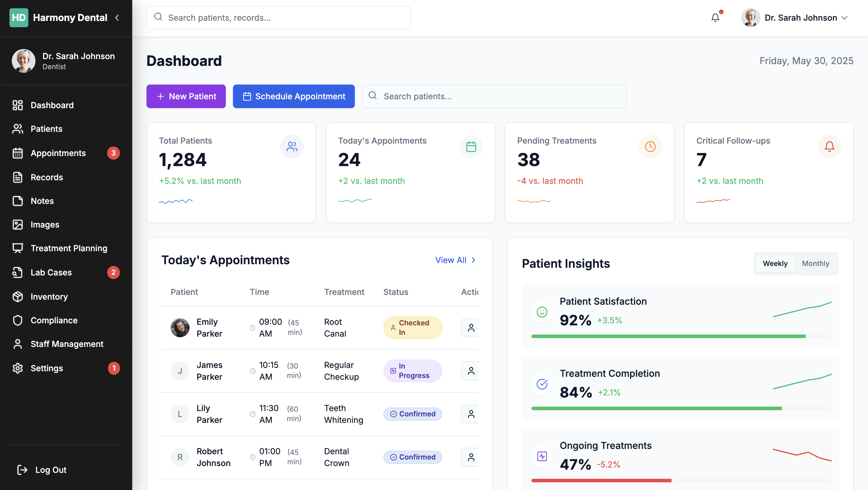
Task: Open Notes in the sidebar
Action: click(66, 201)
